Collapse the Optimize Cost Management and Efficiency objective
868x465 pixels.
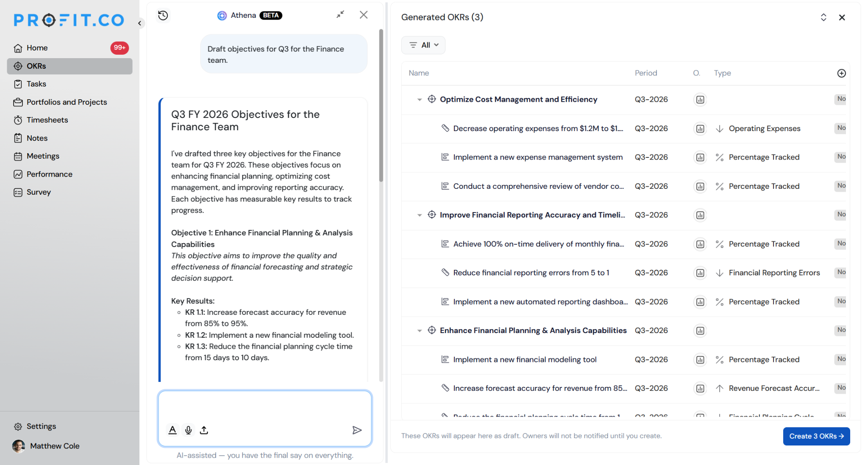coord(419,100)
